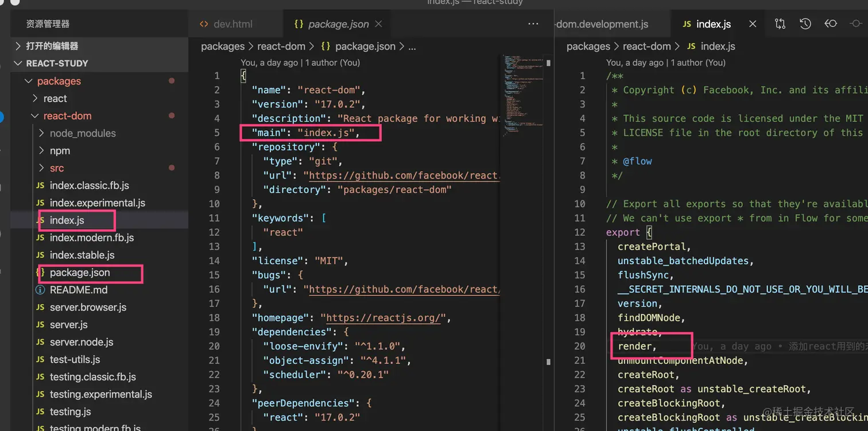Click line number 20 in index.js gutter
Image resolution: width=868 pixels, height=431 pixels.
[580, 346]
